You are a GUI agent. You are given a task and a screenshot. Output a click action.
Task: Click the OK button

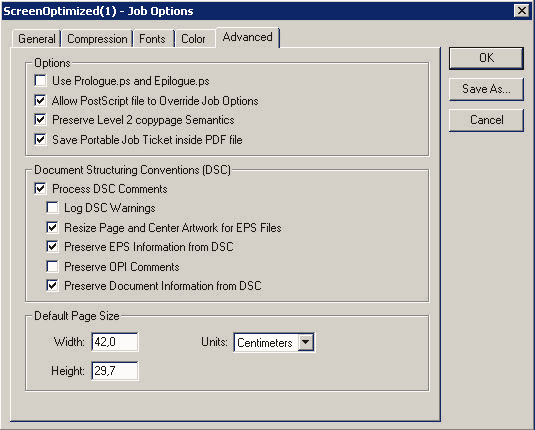click(x=486, y=58)
